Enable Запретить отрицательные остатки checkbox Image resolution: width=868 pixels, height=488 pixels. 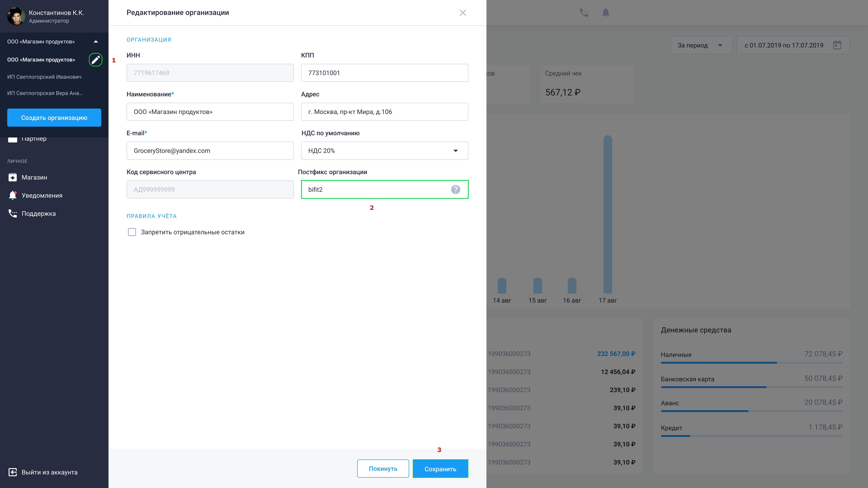(132, 232)
